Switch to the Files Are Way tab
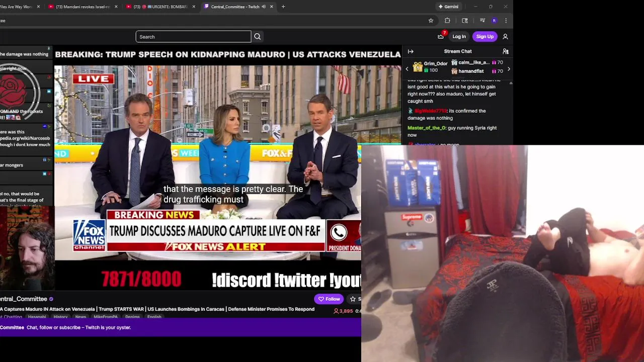644x362 pixels. pos(16,7)
